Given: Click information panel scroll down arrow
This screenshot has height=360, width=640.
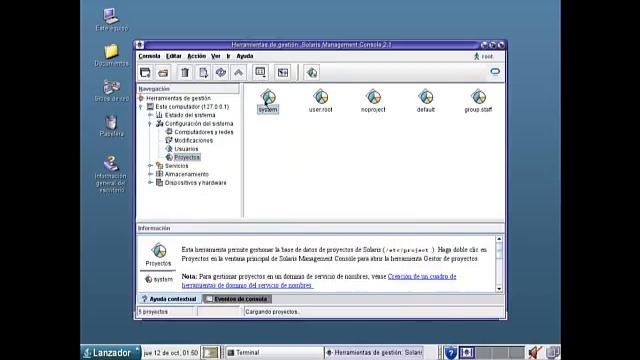Looking at the screenshot, I should [499, 289].
